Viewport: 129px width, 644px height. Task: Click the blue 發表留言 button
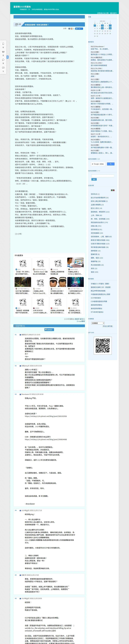(x=49, y=330)
